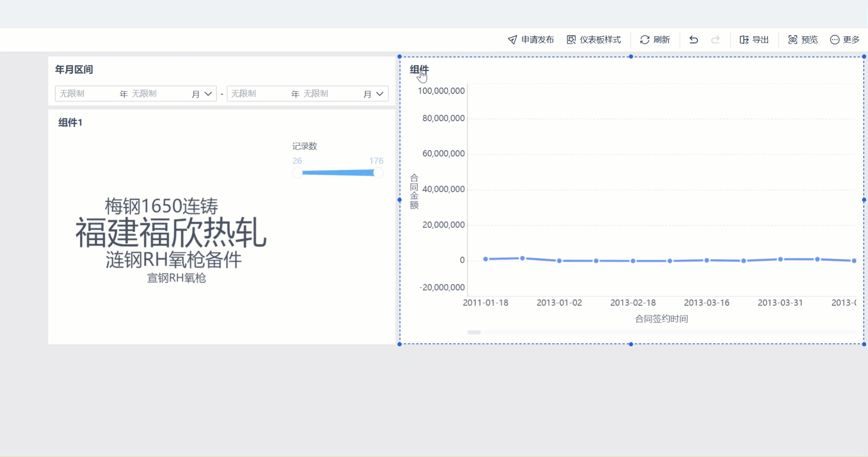Open the 更多 more options menu
The height and width of the screenshot is (457, 868).
[x=844, y=40]
